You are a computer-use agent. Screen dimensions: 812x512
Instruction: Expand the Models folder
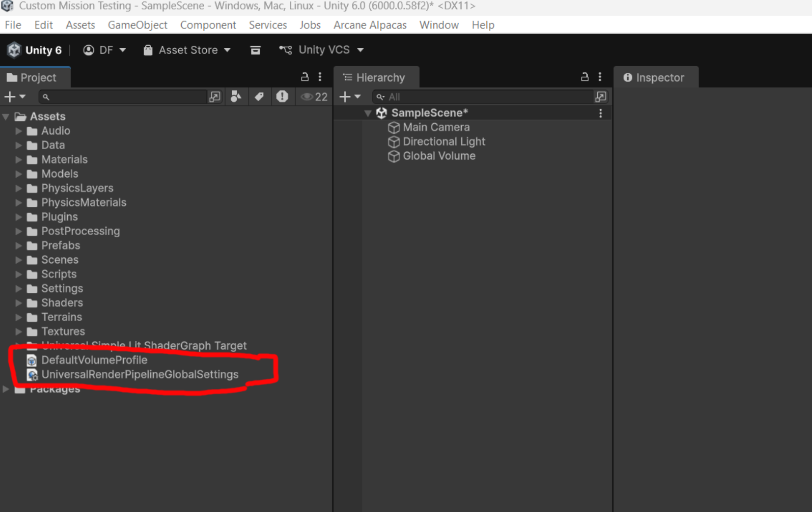pos(18,174)
